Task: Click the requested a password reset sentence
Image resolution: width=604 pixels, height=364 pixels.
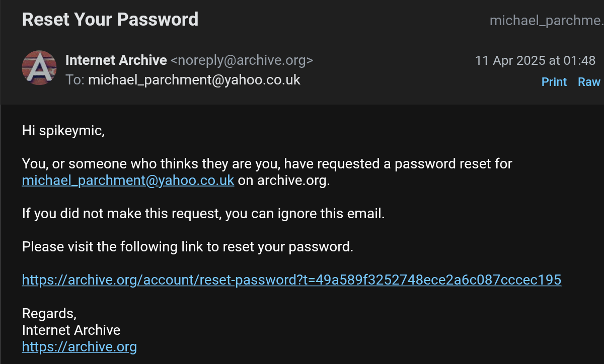Action: [x=267, y=164]
